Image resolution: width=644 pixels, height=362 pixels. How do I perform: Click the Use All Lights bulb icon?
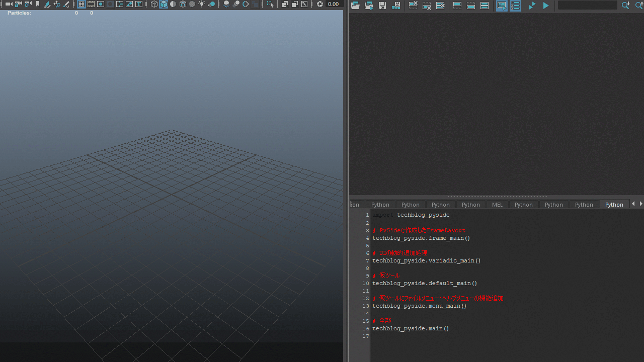pyautogui.click(x=202, y=4)
